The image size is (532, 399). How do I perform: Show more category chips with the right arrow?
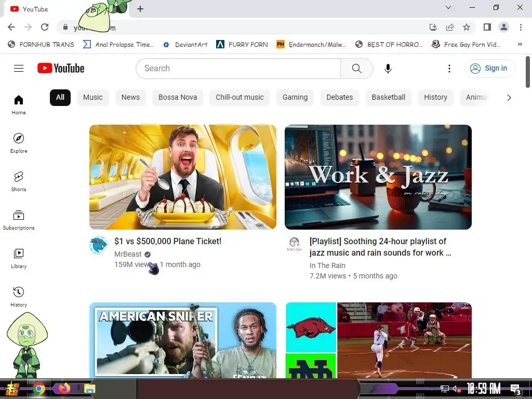tap(509, 98)
